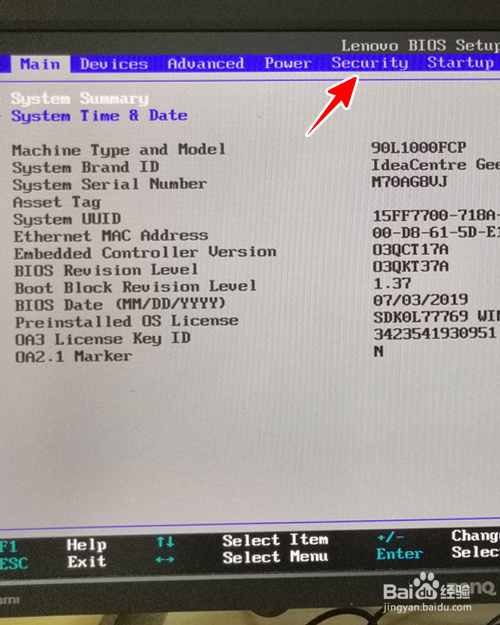Image resolution: width=500 pixels, height=625 pixels.
Task: Click the BIOS Date (MM/DD/YYYY) label
Action: click(x=120, y=305)
